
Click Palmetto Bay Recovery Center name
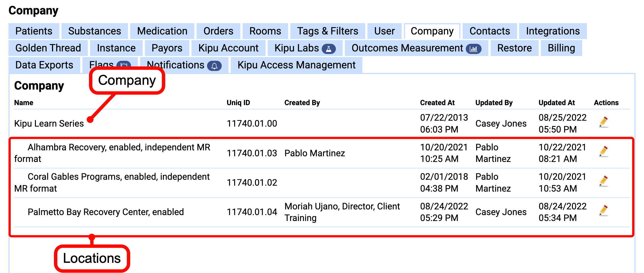[x=106, y=212]
